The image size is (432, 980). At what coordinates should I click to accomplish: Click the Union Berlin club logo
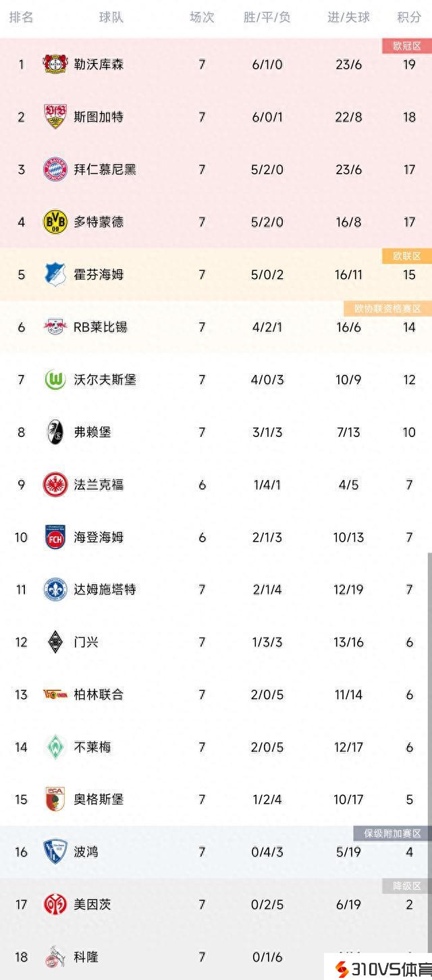coord(55,694)
